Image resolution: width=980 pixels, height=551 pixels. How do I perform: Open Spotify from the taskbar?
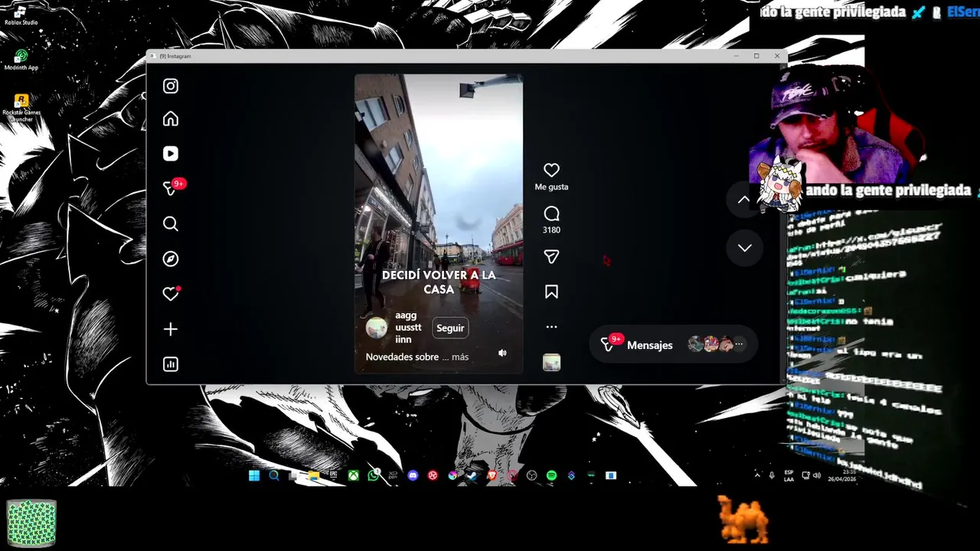tap(551, 475)
